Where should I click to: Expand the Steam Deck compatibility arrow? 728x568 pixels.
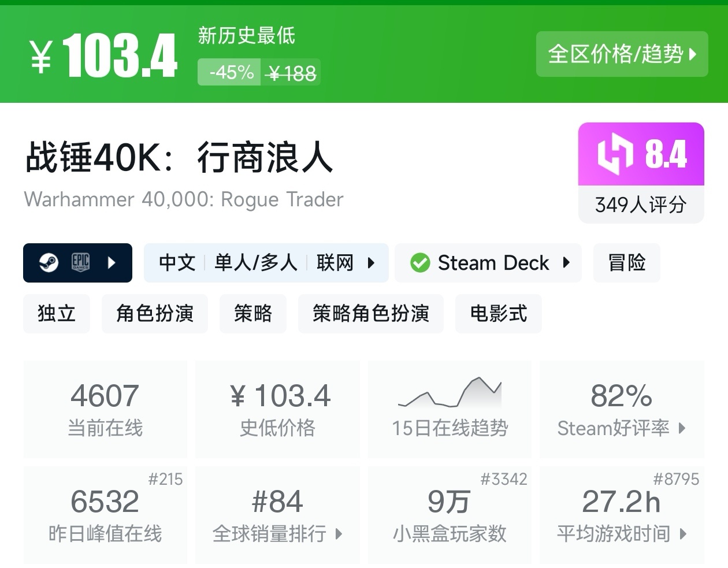[566, 263]
